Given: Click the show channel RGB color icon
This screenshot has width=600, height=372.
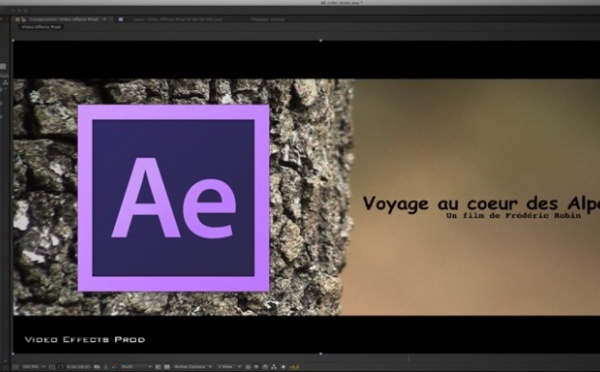Looking at the screenshot, I should point(115,367).
